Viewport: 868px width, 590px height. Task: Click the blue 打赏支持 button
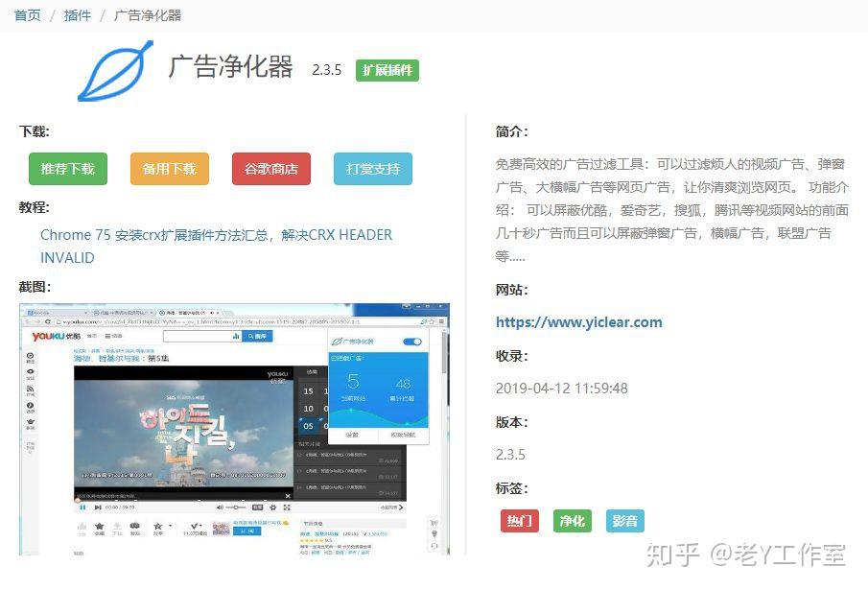click(373, 169)
